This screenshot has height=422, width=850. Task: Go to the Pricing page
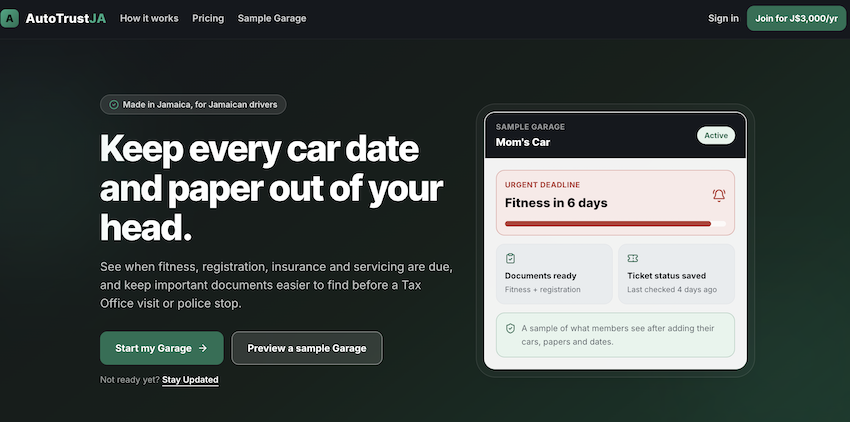(208, 18)
